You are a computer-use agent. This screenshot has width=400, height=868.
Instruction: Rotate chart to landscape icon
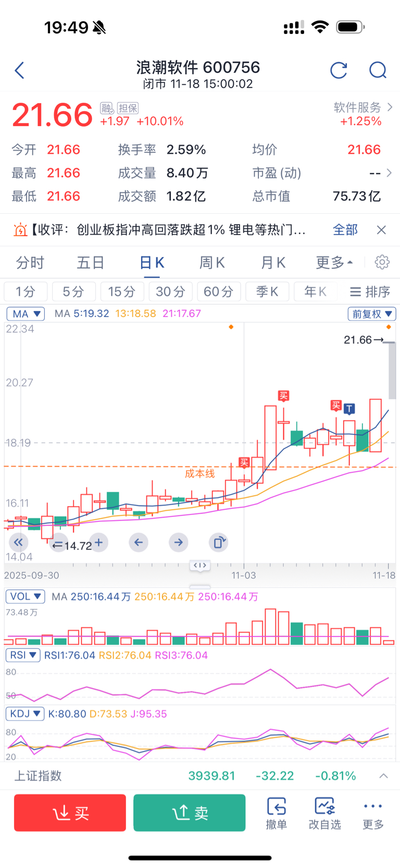pos(219,542)
